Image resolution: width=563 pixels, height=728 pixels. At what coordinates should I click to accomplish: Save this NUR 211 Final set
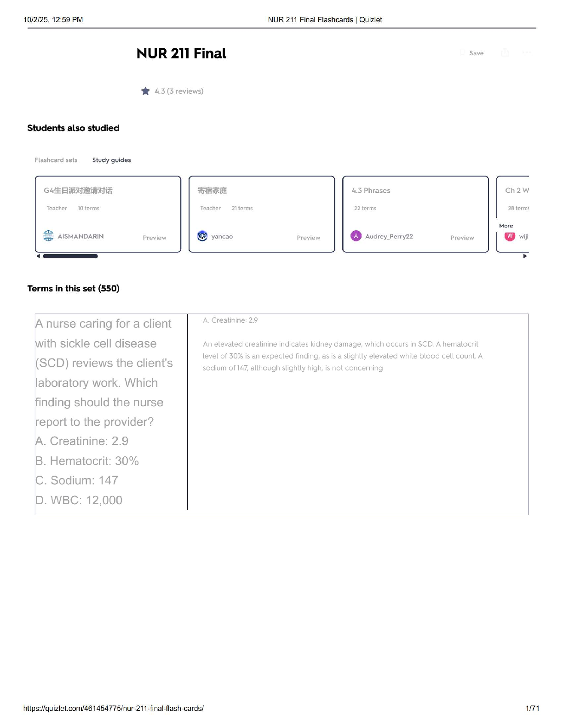point(476,53)
